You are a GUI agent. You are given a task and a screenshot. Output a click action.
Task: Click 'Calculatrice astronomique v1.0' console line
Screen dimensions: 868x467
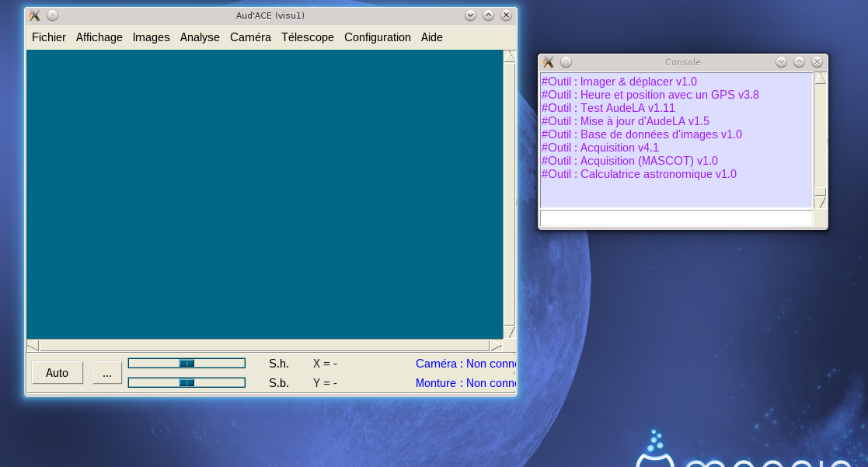(639, 175)
